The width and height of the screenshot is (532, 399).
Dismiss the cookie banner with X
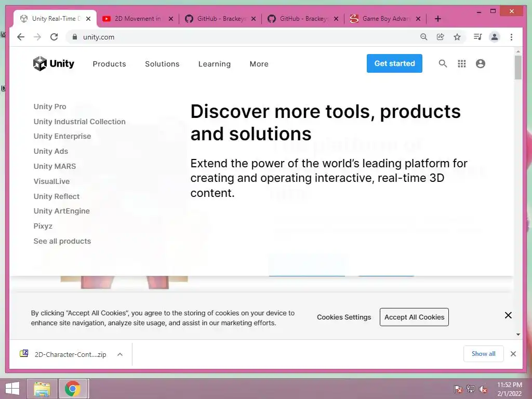[x=508, y=315]
